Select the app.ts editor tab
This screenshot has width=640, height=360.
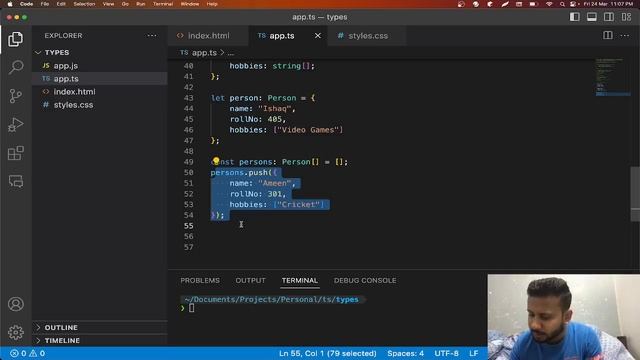pyautogui.click(x=282, y=36)
